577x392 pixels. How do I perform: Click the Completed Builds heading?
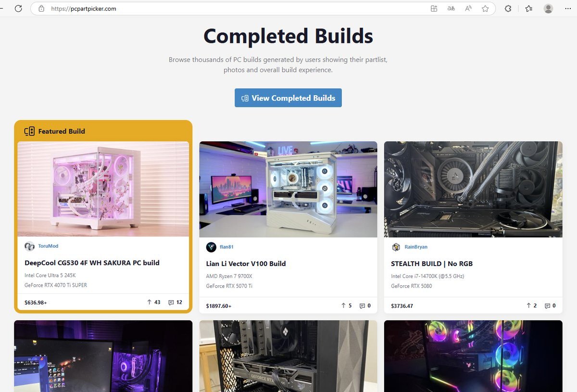288,36
